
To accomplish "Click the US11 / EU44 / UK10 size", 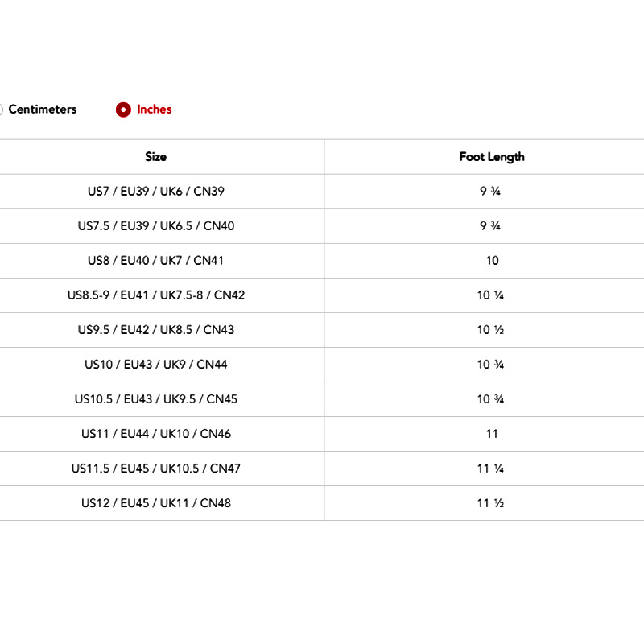I will tap(156, 434).
